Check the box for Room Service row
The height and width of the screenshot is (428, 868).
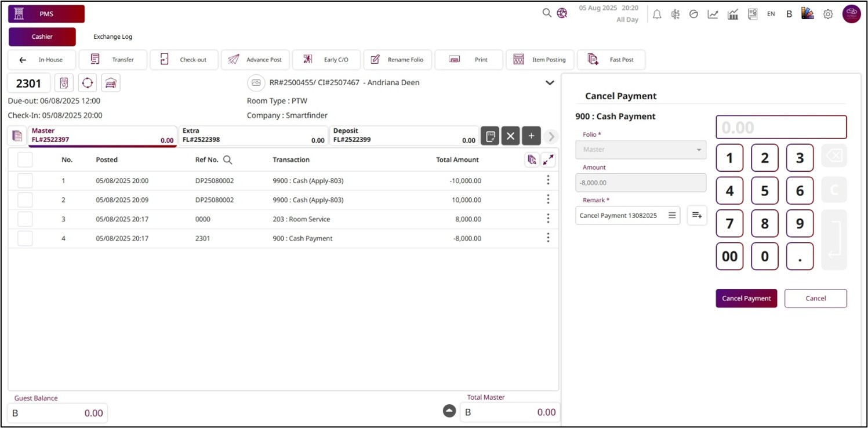tap(25, 219)
